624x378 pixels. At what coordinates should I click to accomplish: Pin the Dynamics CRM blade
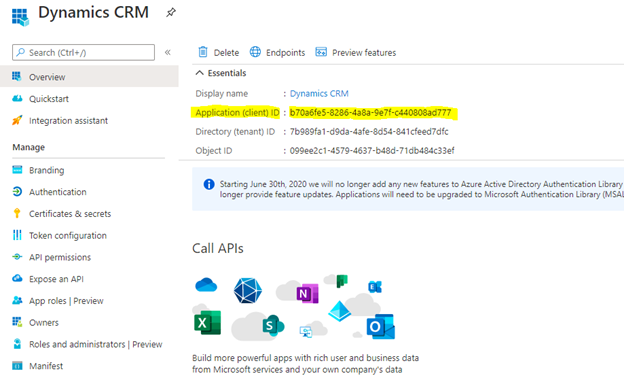[171, 13]
